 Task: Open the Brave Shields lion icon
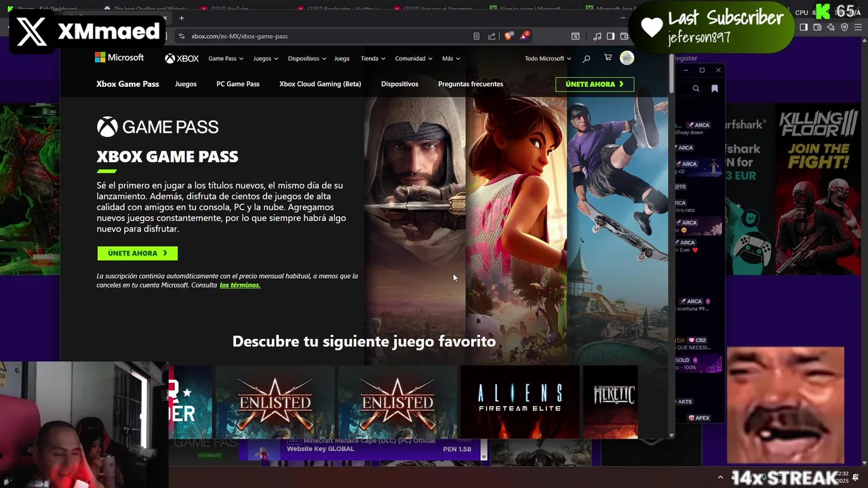[x=509, y=36]
